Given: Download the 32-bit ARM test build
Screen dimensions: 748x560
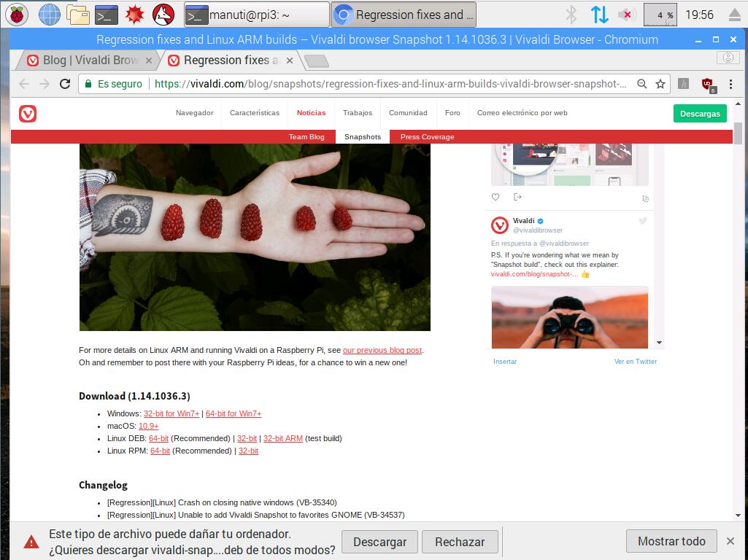Looking at the screenshot, I should point(283,438).
